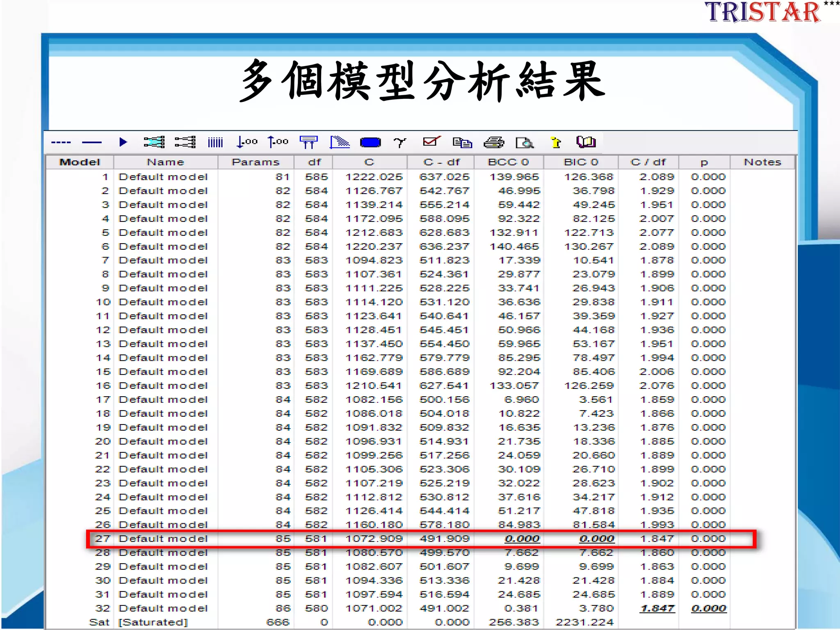Click C value 1222.025
The height and width of the screenshot is (630, 840).
coord(374,177)
